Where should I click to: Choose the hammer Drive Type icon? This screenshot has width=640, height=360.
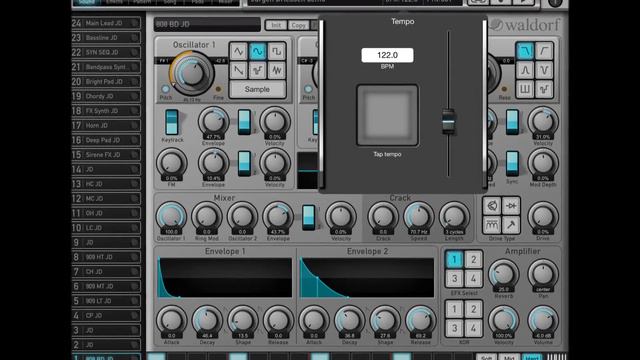pyautogui.click(x=511, y=224)
